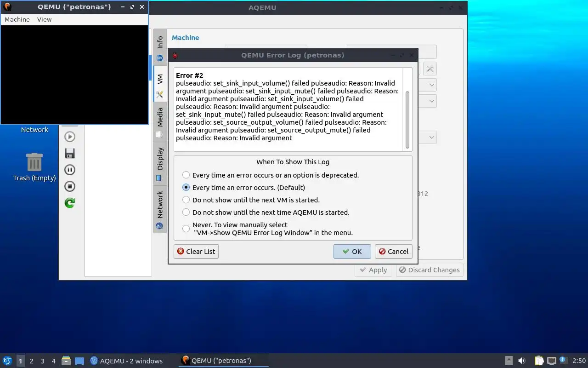Switch to workspace 3
588x368 pixels.
pos(42,361)
